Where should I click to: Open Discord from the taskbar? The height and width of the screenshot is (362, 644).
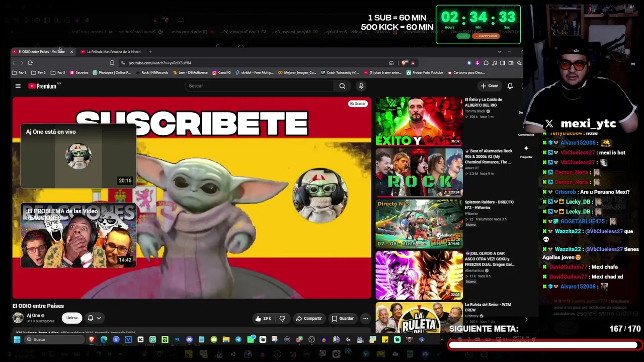click(189, 339)
